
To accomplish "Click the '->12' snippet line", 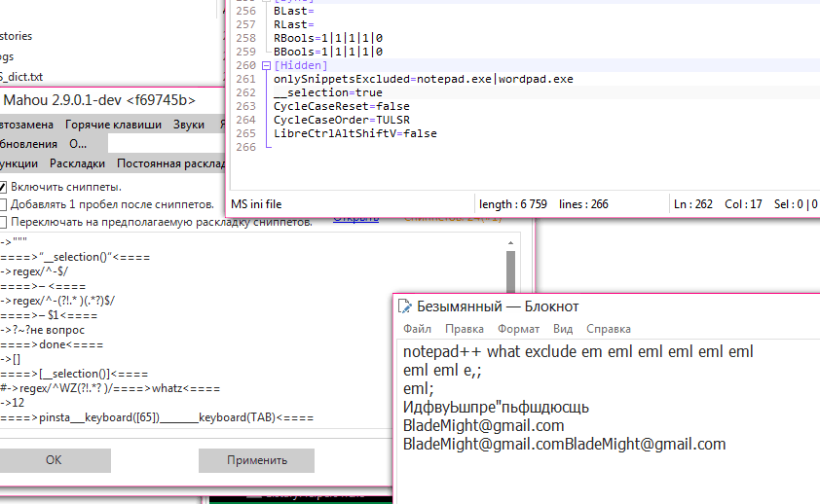I will tap(12, 403).
